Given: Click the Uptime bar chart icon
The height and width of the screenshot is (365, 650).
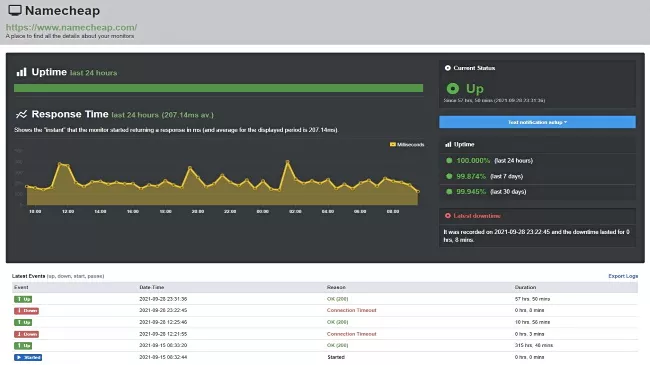Looking at the screenshot, I should [22, 72].
